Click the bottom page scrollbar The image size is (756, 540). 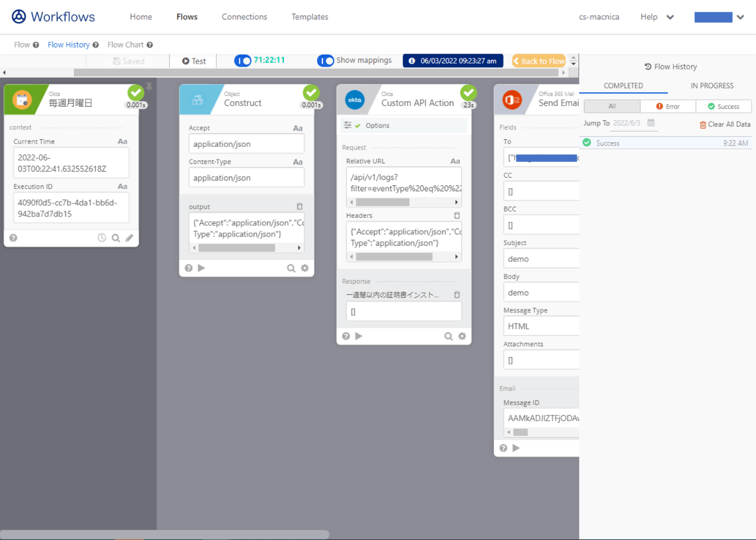click(x=165, y=535)
